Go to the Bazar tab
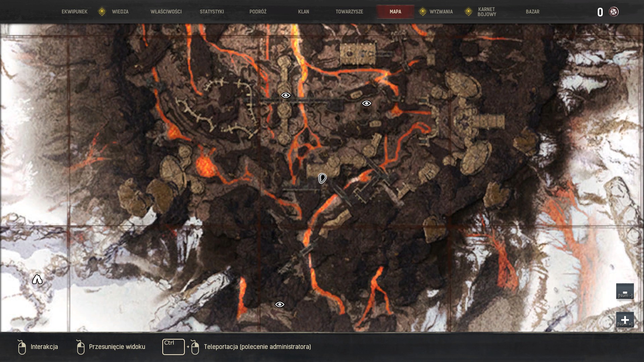This screenshot has height=362, width=644. 533,12
